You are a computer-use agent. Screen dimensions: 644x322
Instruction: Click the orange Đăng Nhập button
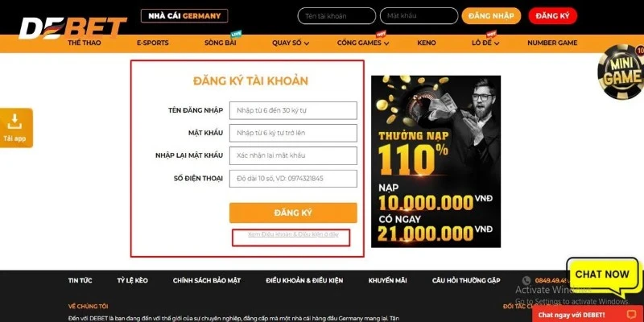pyautogui.click(x=491, y=16)
